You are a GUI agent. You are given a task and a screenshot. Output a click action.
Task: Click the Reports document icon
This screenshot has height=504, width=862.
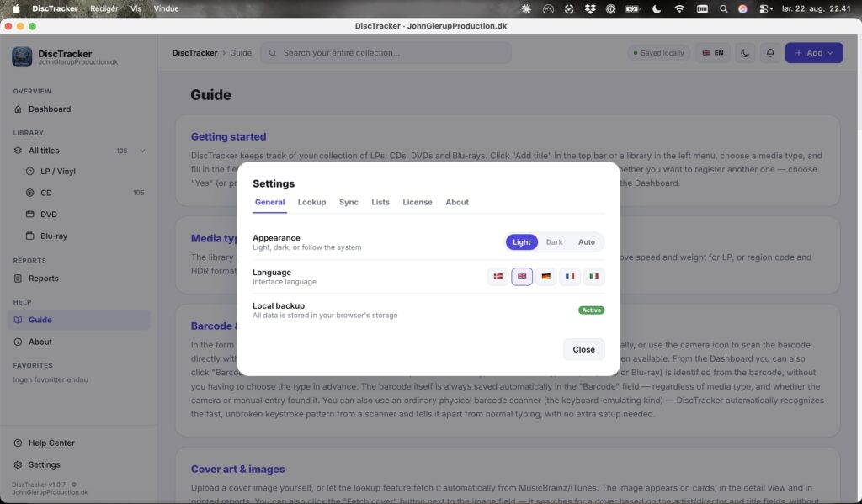(18, 279)
